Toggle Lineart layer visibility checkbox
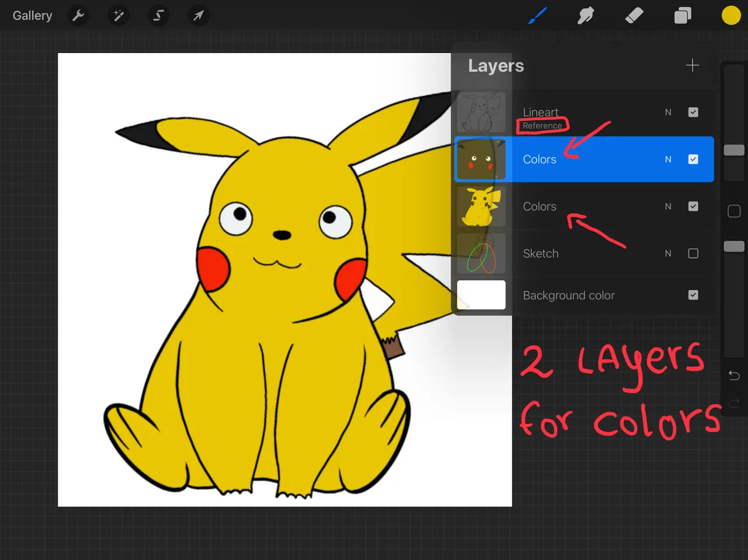The image size is (748, 560). click(693, 112)
